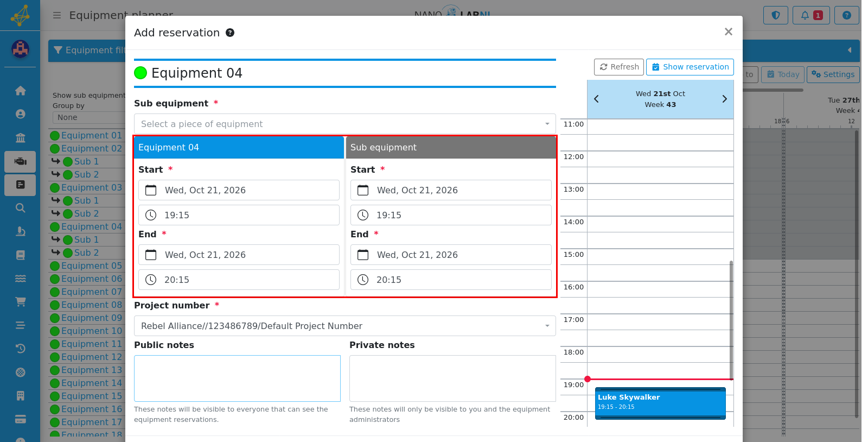
Task: Select the Sub equipment header tab
Action: [x=451, y=147]
